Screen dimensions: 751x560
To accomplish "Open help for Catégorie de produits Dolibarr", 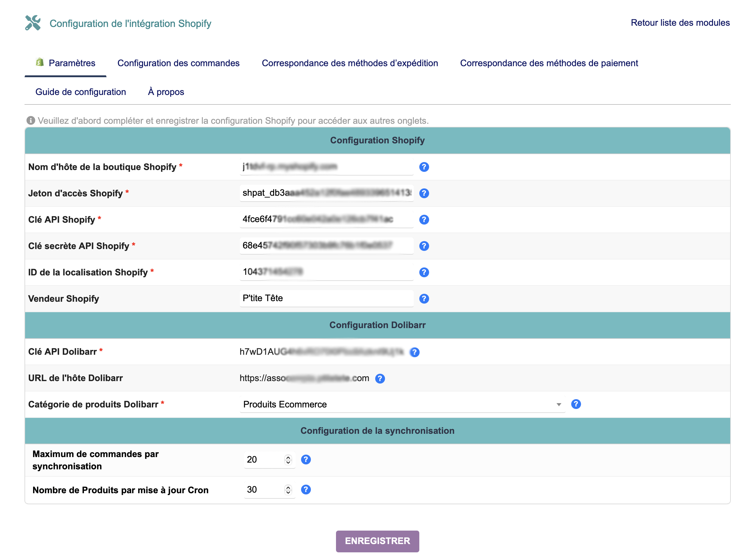I will pyautogui.click(x=576, y=404).
